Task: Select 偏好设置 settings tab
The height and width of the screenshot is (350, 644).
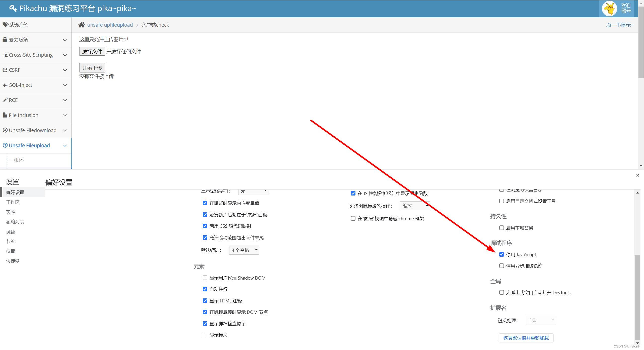Action: point(23,192)
